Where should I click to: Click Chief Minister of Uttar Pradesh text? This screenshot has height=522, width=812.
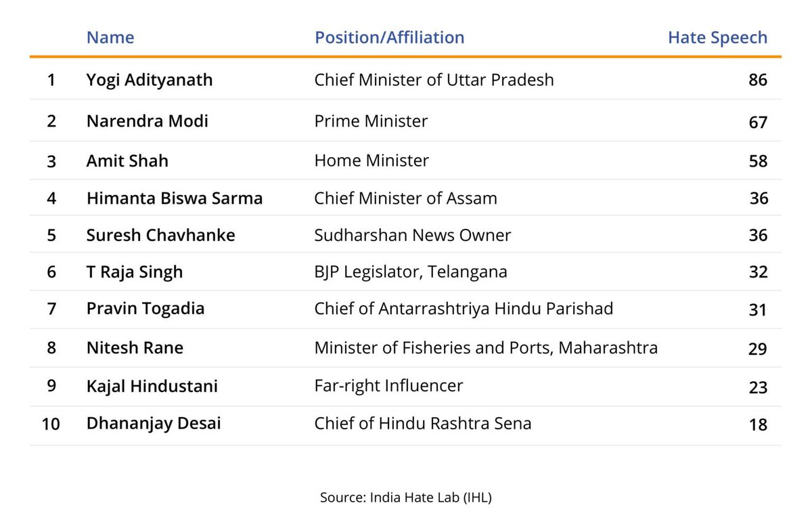click(434, 80)
